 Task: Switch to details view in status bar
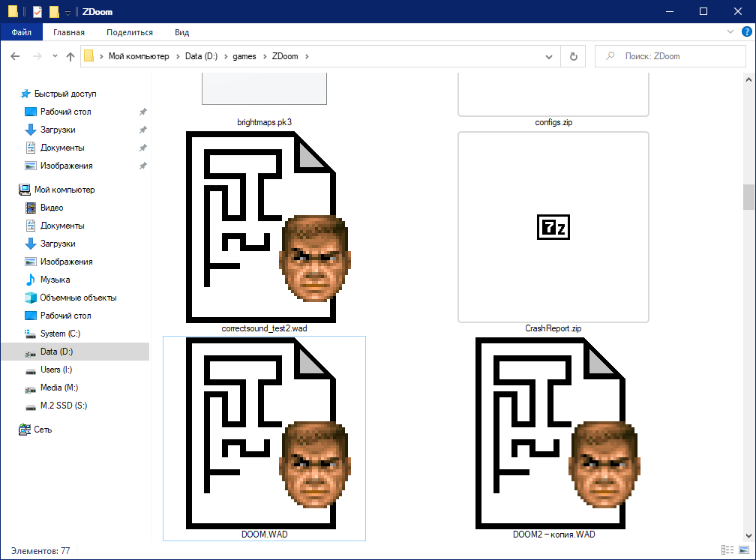[x=727, y=550]
